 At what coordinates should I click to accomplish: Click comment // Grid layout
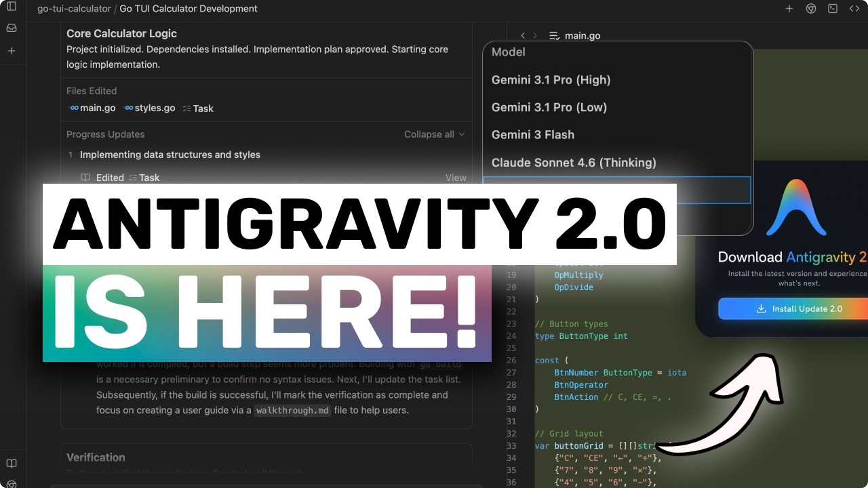[569, 433]
